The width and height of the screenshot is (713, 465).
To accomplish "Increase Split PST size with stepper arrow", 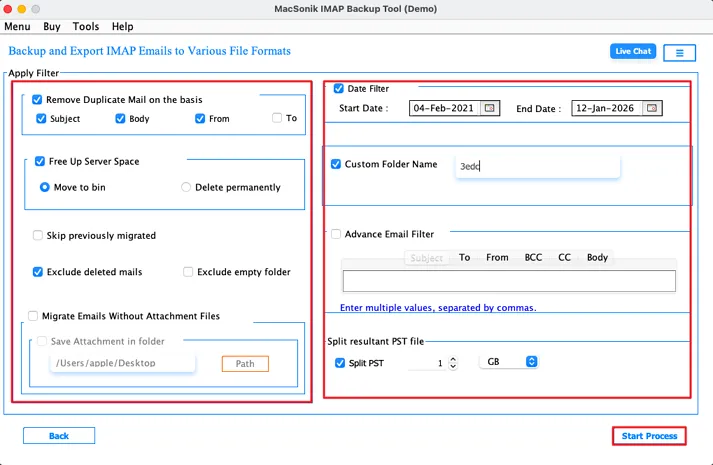I will click(452, 359).
